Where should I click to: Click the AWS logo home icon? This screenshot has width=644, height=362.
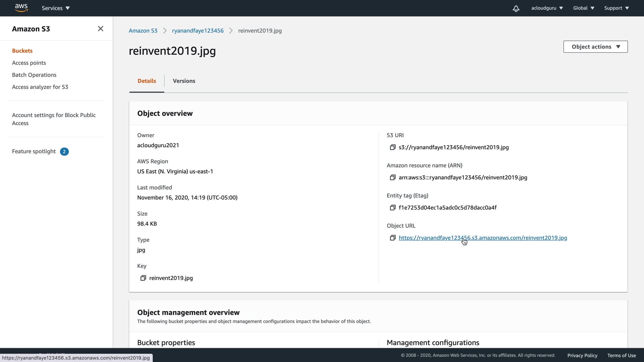21,8
